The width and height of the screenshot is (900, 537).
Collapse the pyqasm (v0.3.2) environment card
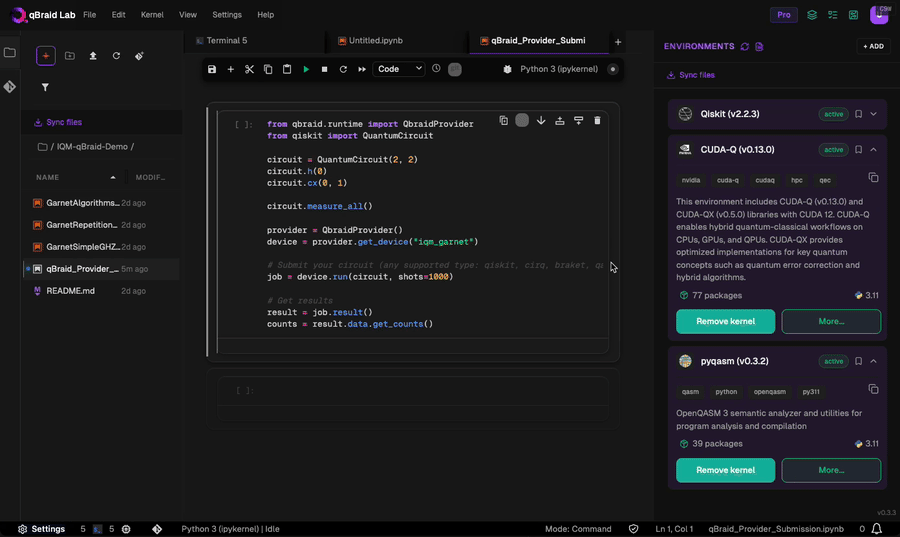point(874,361)
